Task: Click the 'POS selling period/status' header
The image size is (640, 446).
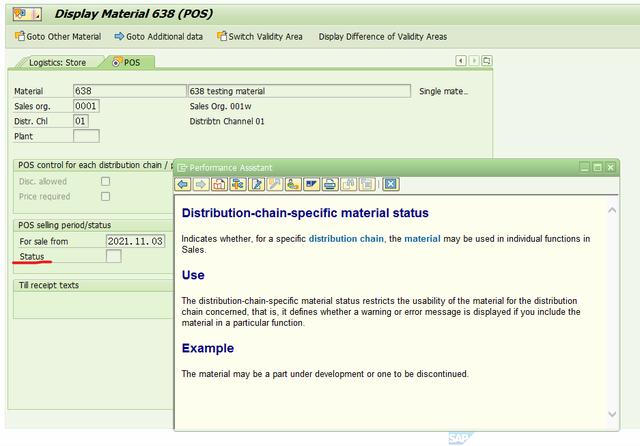Action: click(x=64, y=225)
